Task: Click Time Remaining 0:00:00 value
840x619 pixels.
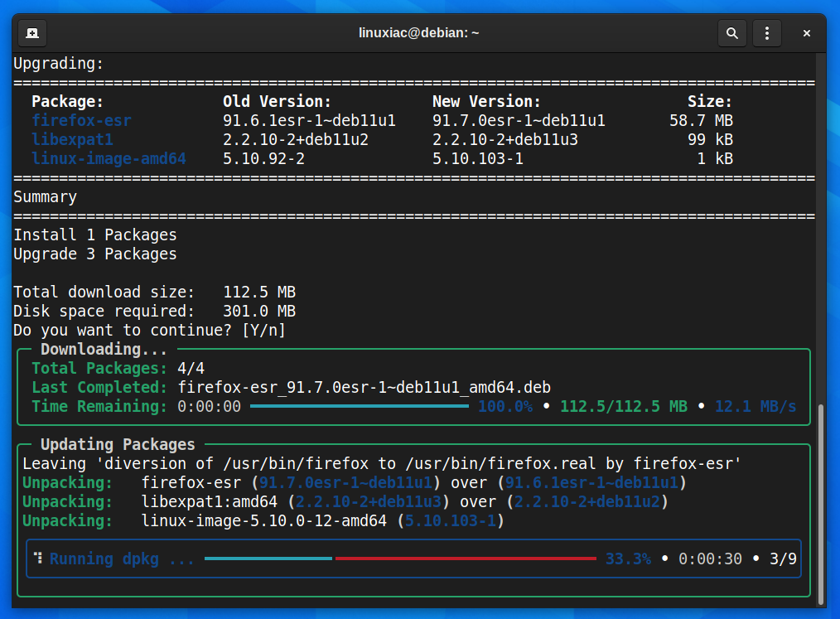Action: point(209,406)
